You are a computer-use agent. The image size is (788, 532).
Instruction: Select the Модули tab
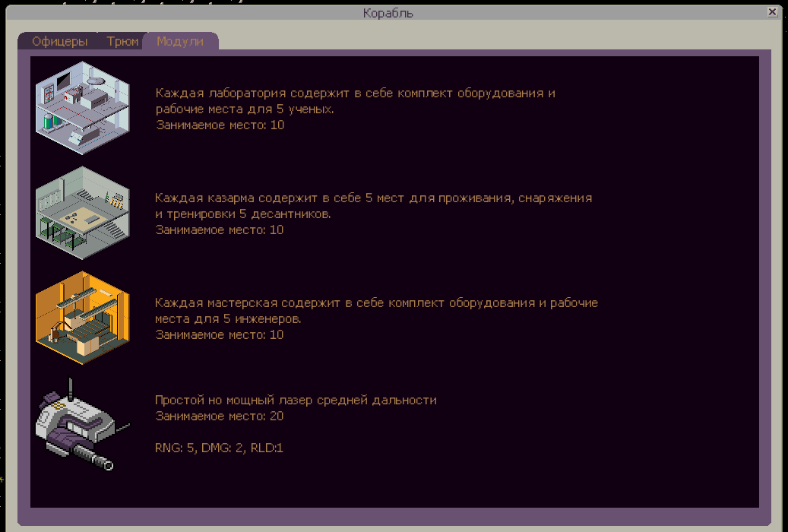click(x=180, y=41)
